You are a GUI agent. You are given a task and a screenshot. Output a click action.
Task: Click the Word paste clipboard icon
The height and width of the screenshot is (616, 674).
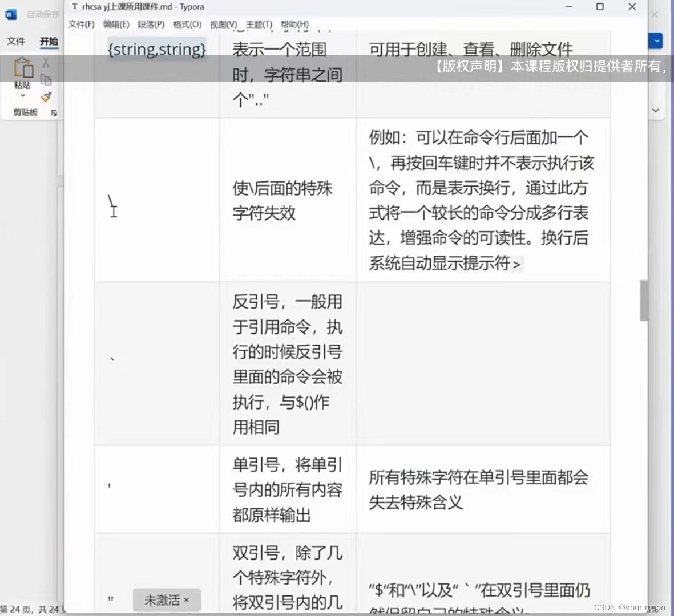click(x=23, y=68)
